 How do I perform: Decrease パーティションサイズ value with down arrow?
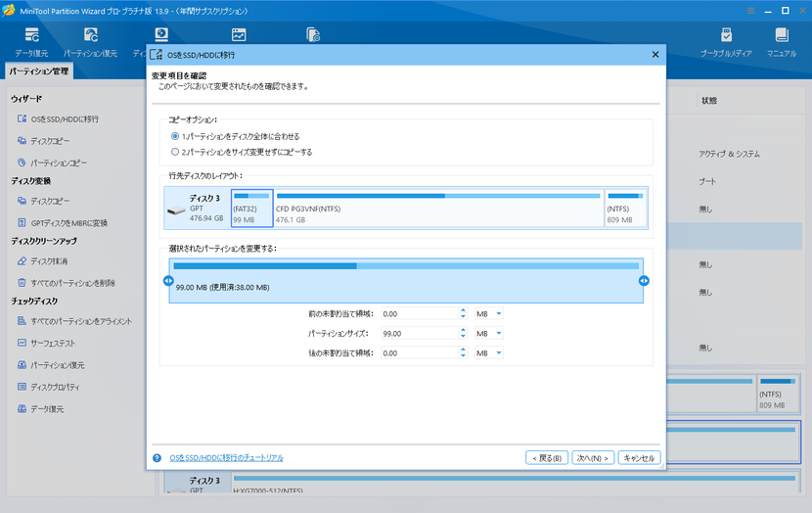tap(463, 337)
